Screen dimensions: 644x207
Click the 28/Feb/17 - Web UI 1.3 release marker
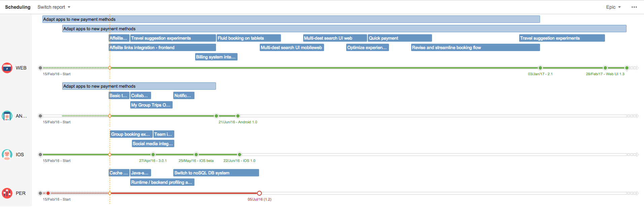coord(605,68)
